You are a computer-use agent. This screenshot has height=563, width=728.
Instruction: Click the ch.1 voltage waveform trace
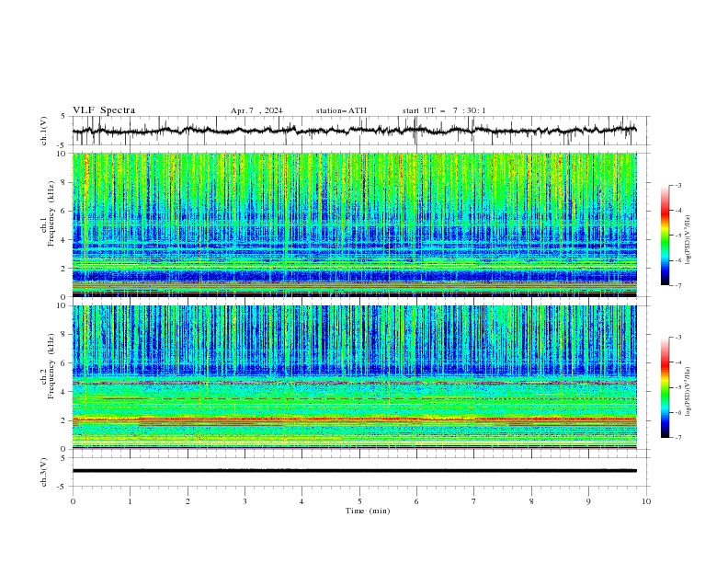[354, 131]
